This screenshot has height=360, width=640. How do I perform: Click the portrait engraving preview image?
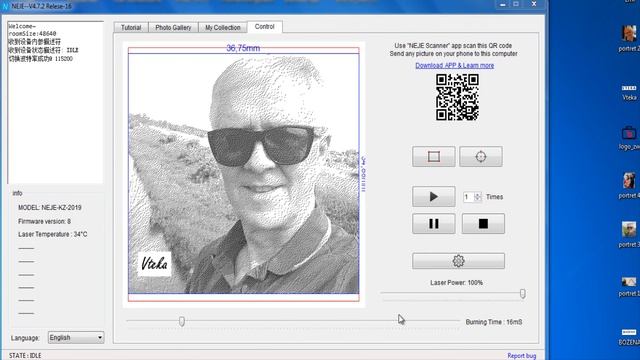click(244, 173)
